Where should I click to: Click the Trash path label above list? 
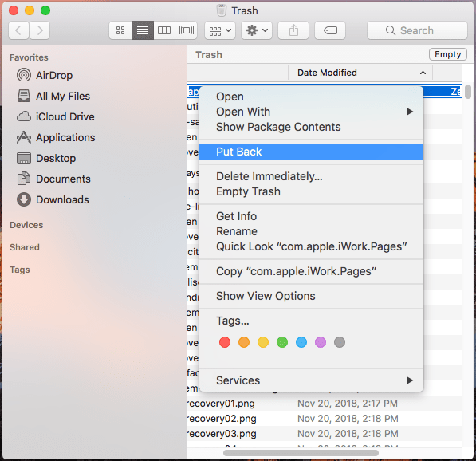(209, 55)
